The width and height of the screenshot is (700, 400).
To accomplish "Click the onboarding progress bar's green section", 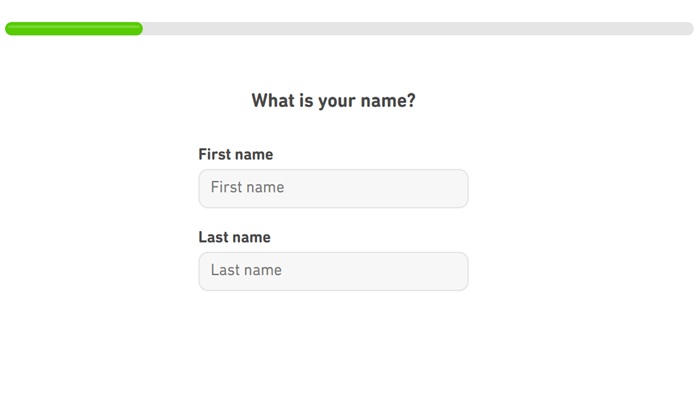I will [74, 29].
